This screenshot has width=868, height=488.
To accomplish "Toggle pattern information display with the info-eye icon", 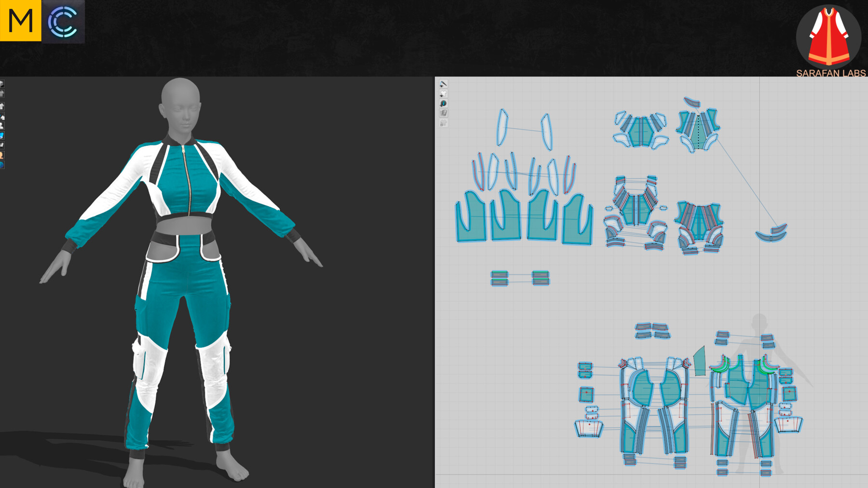I will pyautogui.click(x=443, y=103).
